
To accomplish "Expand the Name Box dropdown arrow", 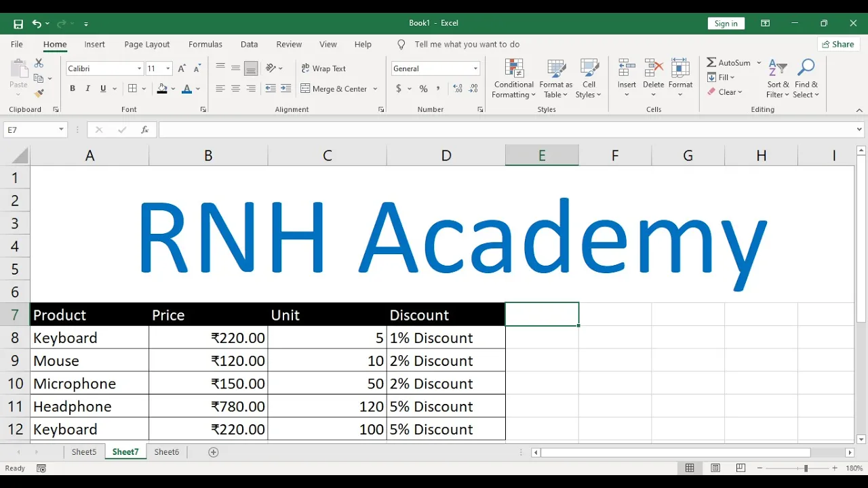I will 61,129.
